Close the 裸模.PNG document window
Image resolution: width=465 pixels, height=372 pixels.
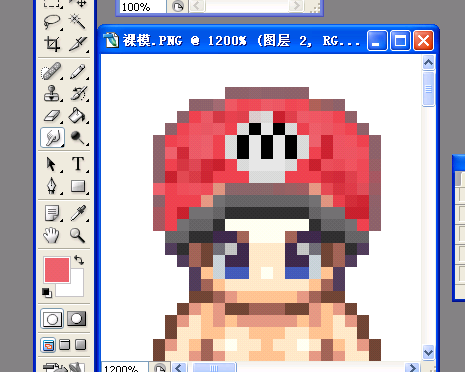click(423, 41)
